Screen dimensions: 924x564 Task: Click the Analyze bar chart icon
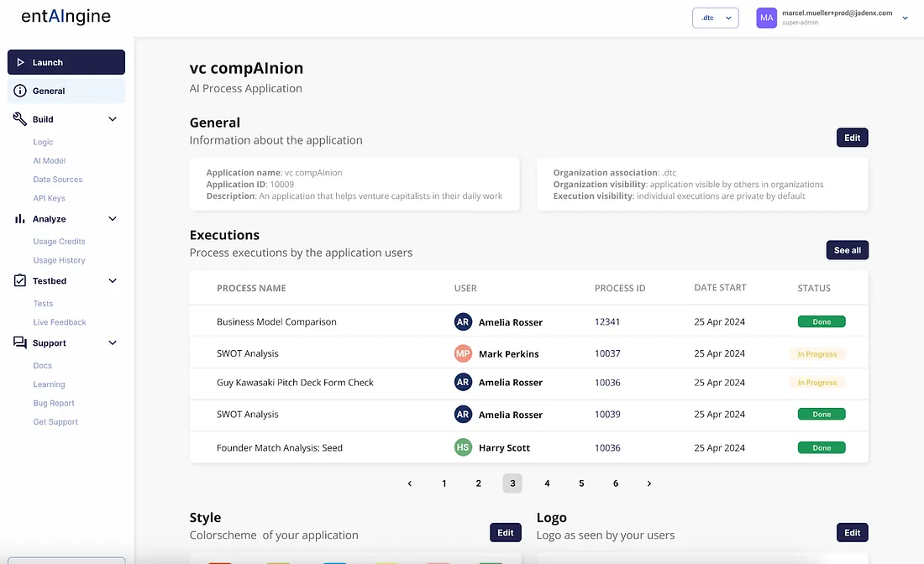[20, 219]
